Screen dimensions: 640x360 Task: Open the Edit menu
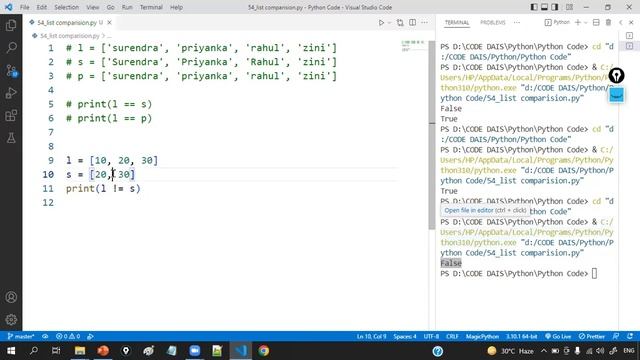click(41, 7)
